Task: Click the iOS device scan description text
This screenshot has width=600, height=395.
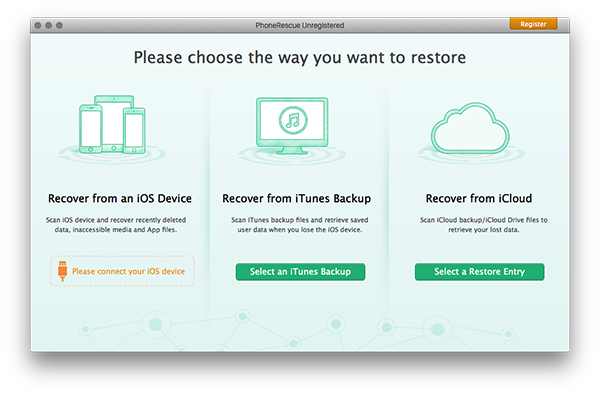Action: 116,225
